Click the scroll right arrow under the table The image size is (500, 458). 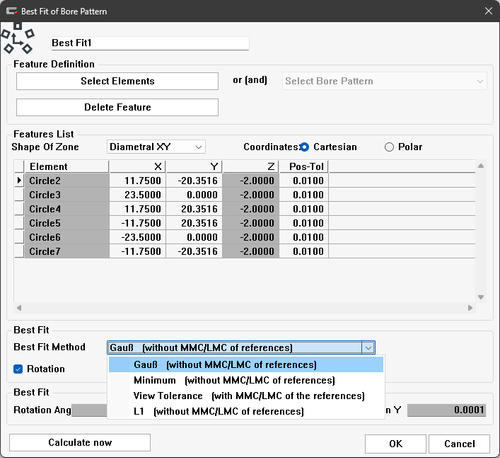[x=470, y=308]
